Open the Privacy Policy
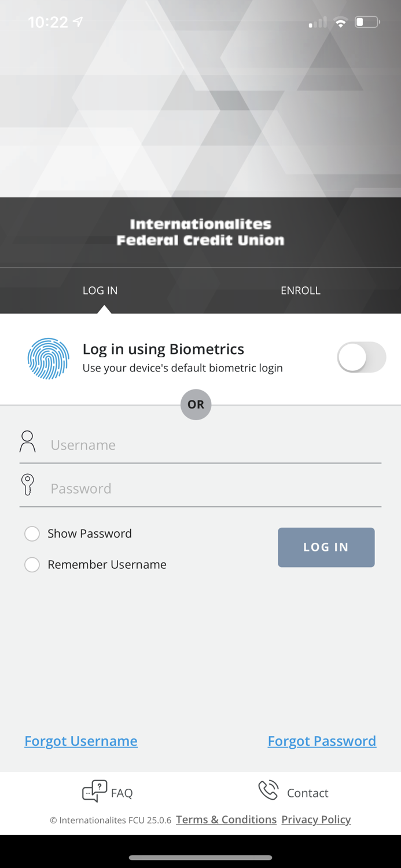Image resolution: width=401 pixels, height=868 pixels. point(316,819)
